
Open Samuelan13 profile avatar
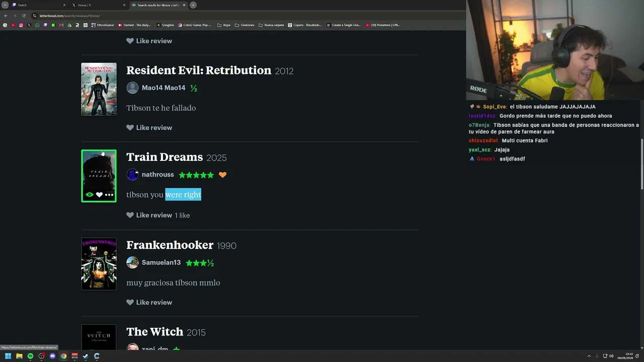point(132,262)
